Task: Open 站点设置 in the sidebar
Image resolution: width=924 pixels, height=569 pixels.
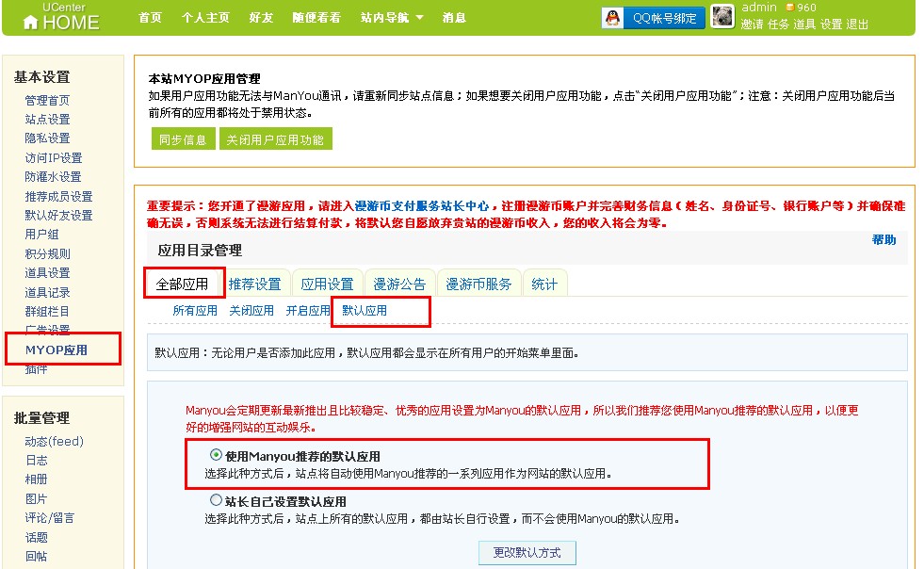Action: click(x=47, y=119)
